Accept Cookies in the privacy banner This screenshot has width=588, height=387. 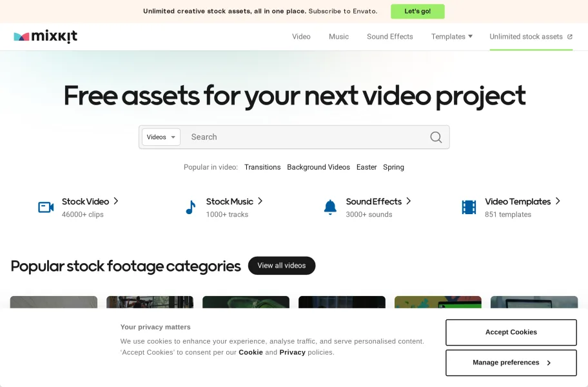point(511,332)
